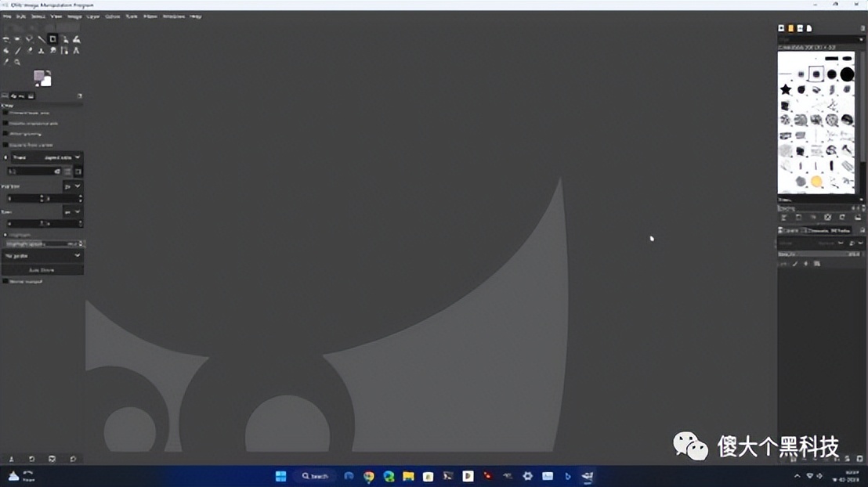Select the Crop tool in toolbox
This screenshot has width=868, height=487.
click(53, 39)
